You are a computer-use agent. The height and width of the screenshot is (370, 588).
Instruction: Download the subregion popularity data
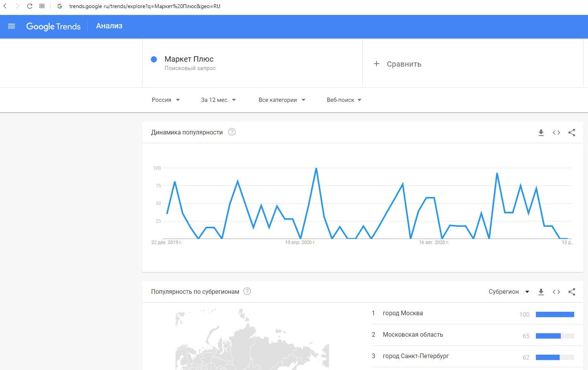pos(541,292)
